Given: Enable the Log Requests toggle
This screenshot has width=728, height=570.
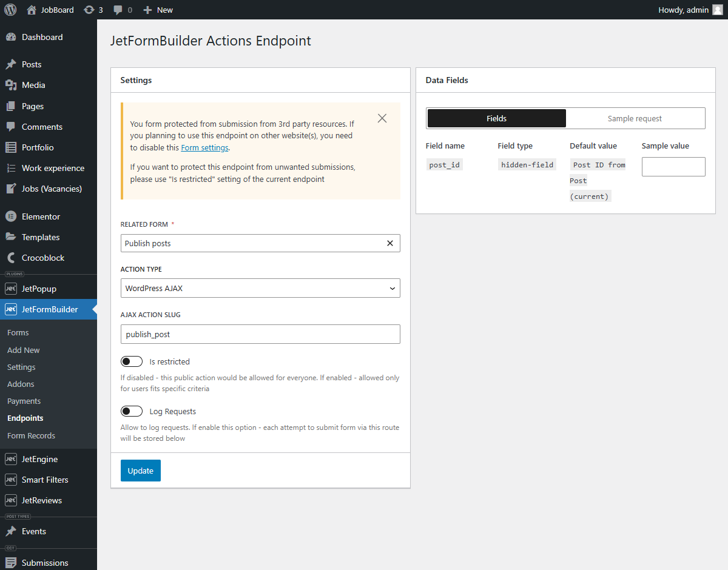Looking at the screenshot, I should tap(132, 411).
